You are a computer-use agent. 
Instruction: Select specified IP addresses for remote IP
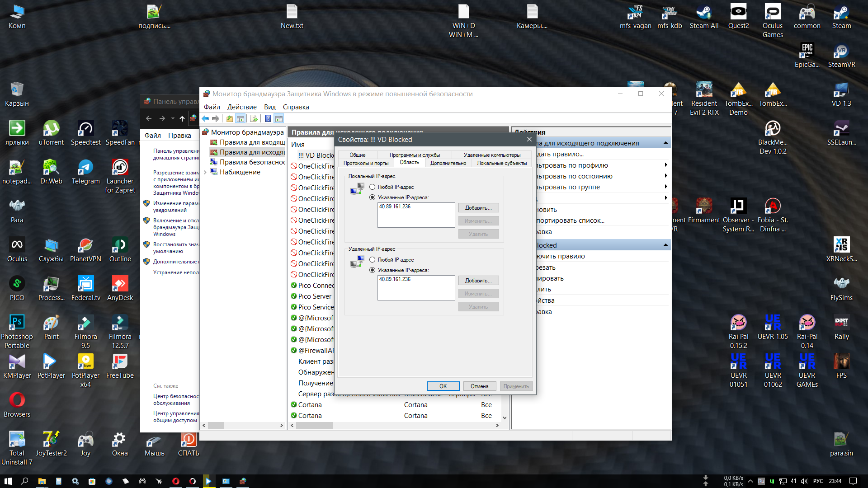click(372, 270)
